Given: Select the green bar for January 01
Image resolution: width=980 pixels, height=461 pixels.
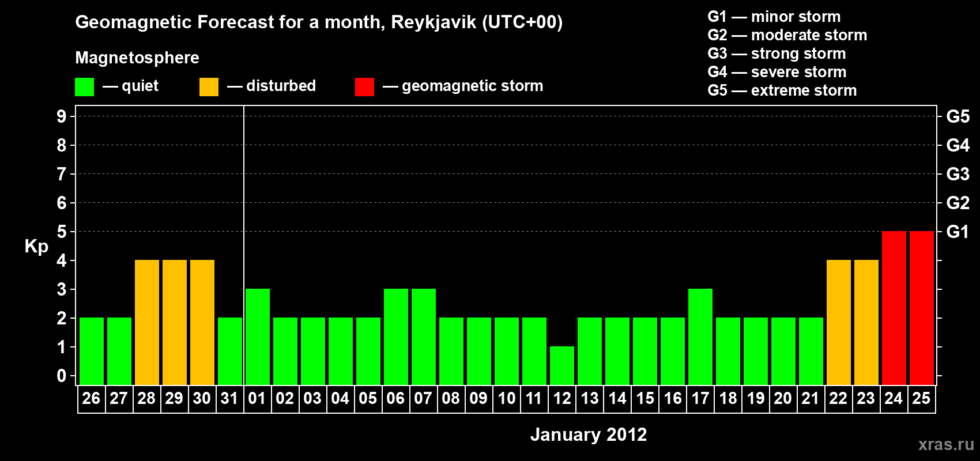Looking at the screenshot, I should pyautogui.click(x=258, y=337).
